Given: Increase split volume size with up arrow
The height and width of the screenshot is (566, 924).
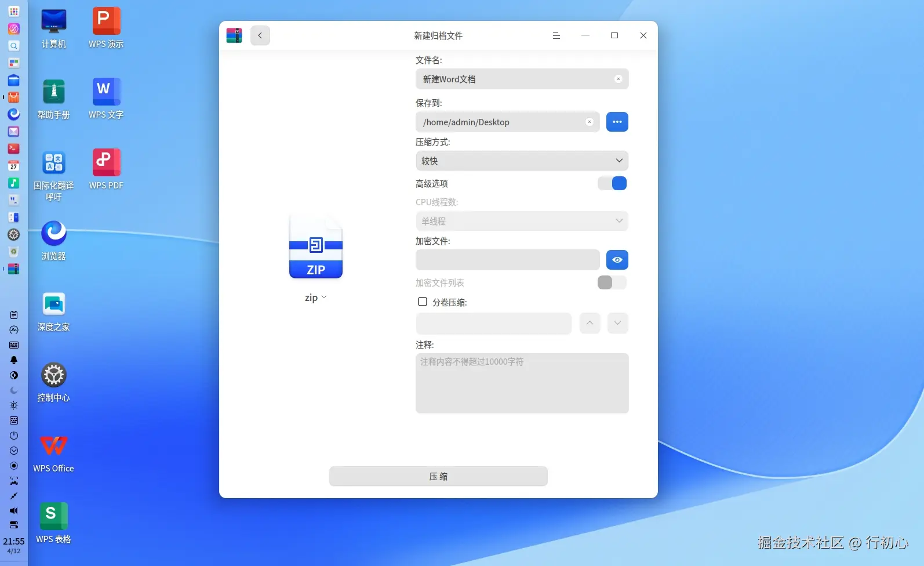Looking at the screenshot, I should pyautogui.click(x=590, y=323).
